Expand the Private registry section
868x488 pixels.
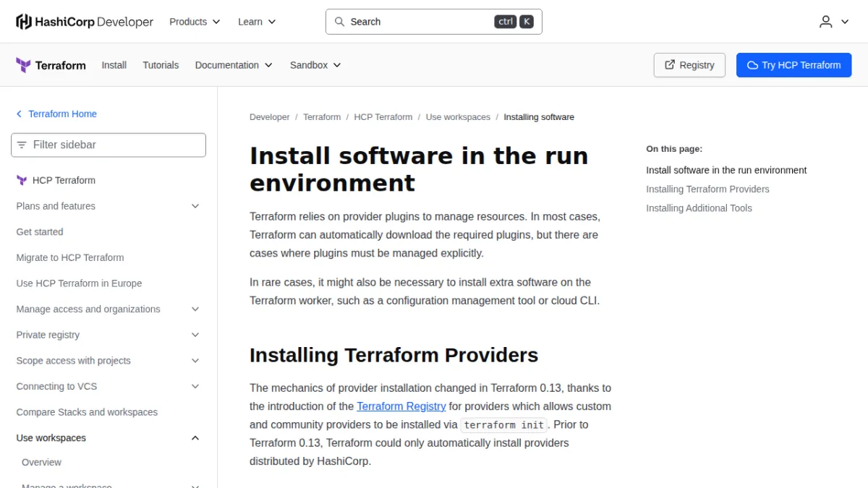tap(195, 335)
